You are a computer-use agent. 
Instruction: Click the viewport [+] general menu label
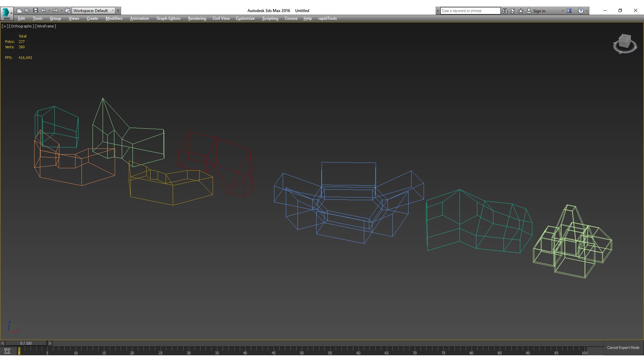pyautogui.click(x=5, y=26)
